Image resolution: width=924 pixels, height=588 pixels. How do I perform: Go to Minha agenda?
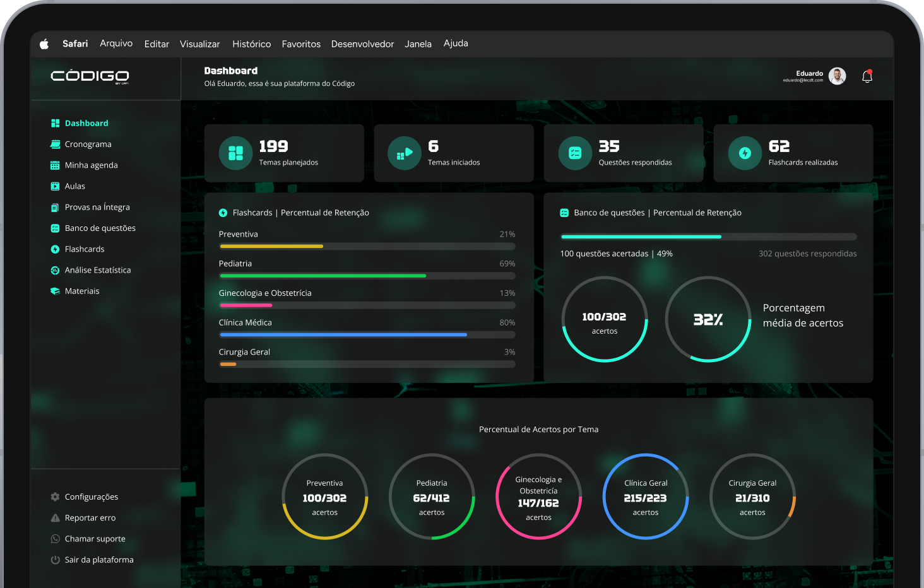click(x=91, y=165)
